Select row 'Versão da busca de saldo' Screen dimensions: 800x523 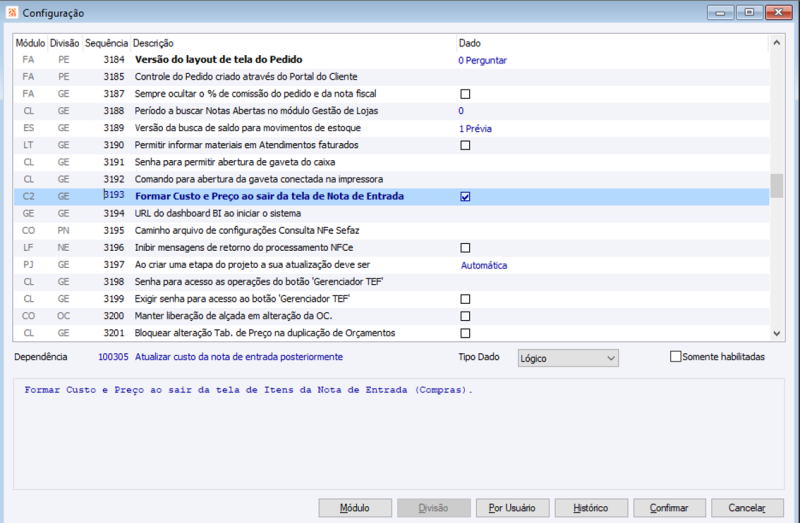point(391,128)
